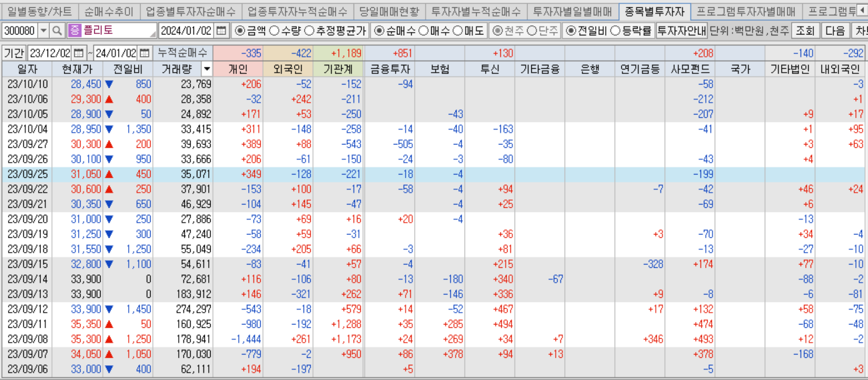Viewport: 868px width, 380px height.
Task: Click the 투신 column header
Action: (490, 69)
